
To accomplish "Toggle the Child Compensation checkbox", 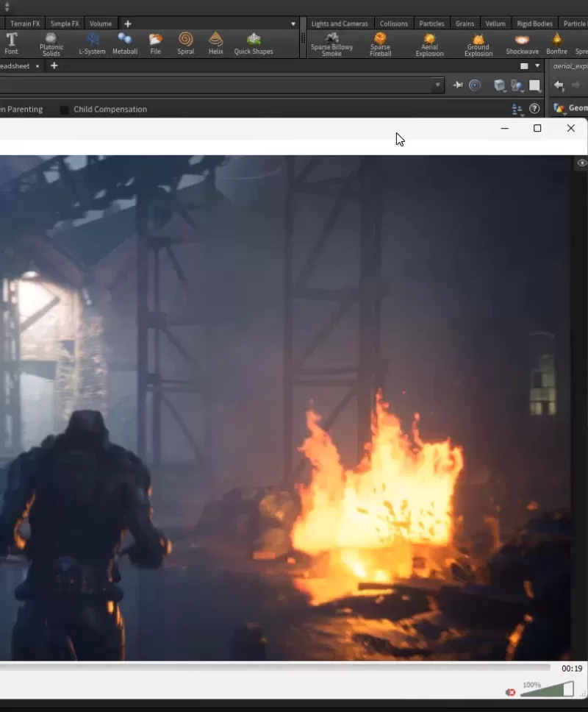I will coord(65,110).
